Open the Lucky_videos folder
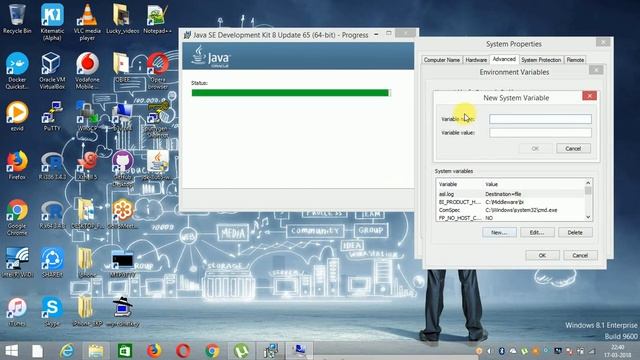640x360 pixels. pos(122,18)
